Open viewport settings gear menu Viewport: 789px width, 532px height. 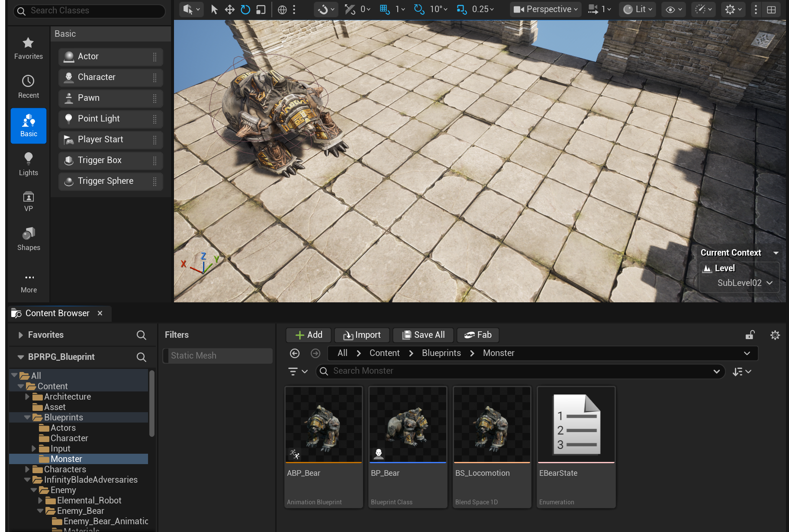point(733,9)
